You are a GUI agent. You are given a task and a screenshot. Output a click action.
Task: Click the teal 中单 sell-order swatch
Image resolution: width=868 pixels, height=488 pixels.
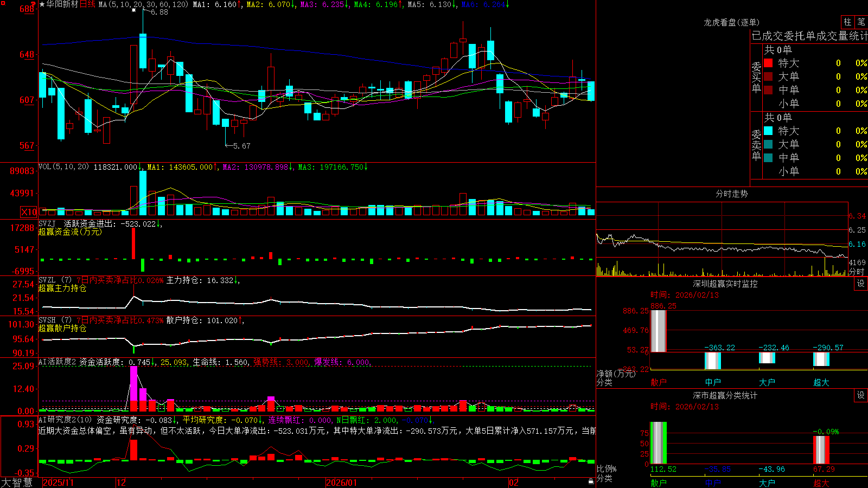point(768,158)
